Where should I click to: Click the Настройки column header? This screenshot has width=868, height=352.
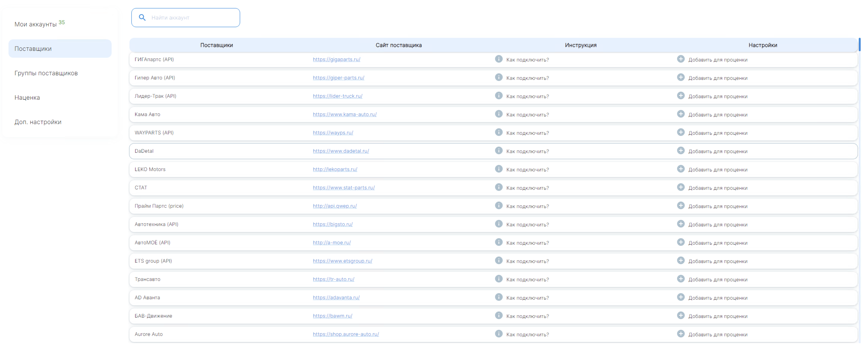(x=762, y=45)
